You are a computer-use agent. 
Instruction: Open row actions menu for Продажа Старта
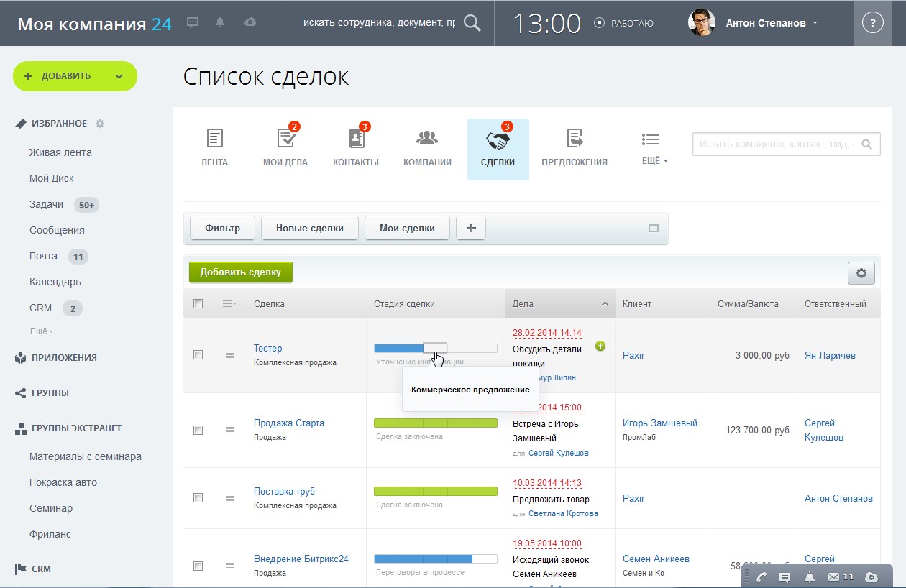click(230, 430)
